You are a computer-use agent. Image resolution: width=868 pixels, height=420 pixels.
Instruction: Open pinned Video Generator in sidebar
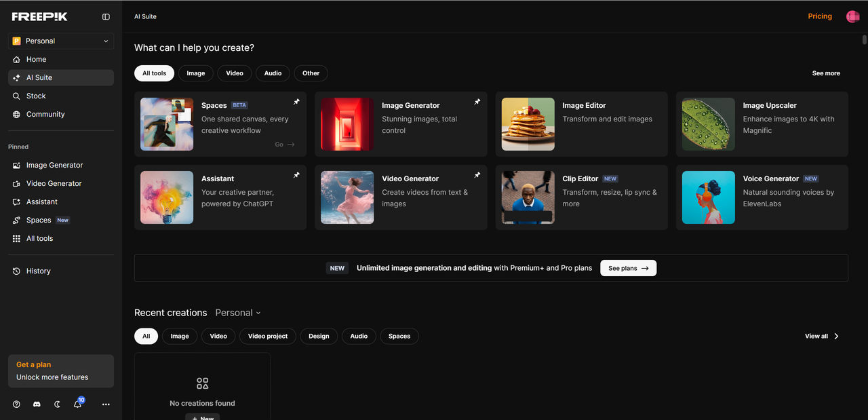click(x=54, y=183)
